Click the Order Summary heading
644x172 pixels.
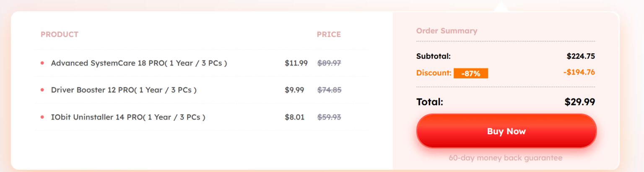pos(447,31)
